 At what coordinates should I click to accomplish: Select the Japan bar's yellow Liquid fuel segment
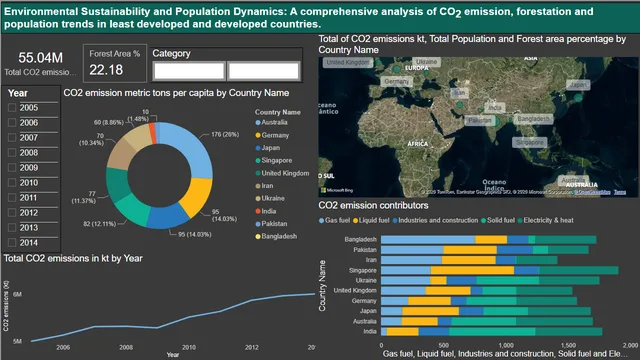tap(431, 311)
